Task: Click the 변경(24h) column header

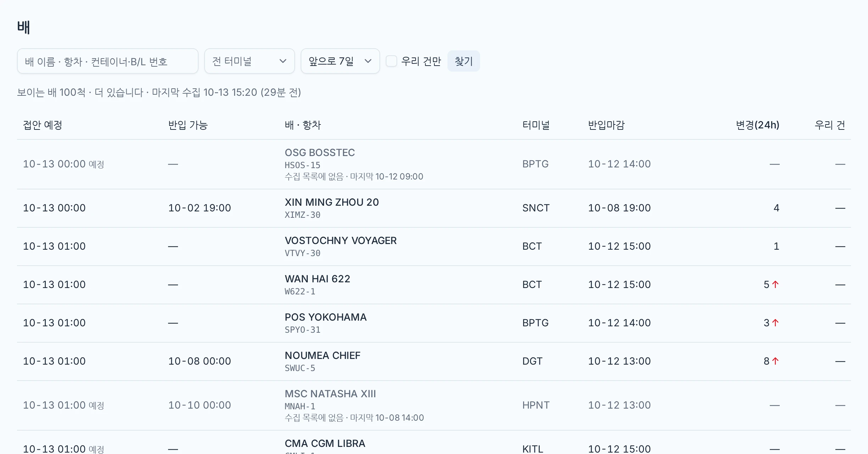Action: coord(758,125)
